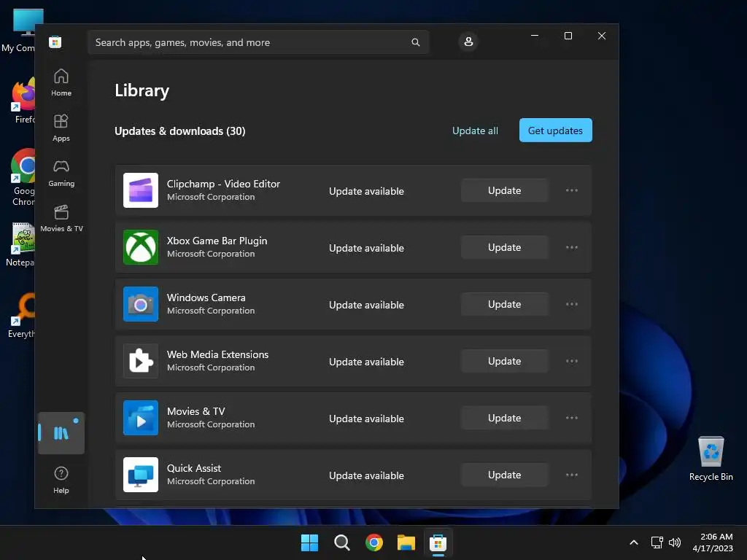Click the Get updates button

click(x=555, y=131)
